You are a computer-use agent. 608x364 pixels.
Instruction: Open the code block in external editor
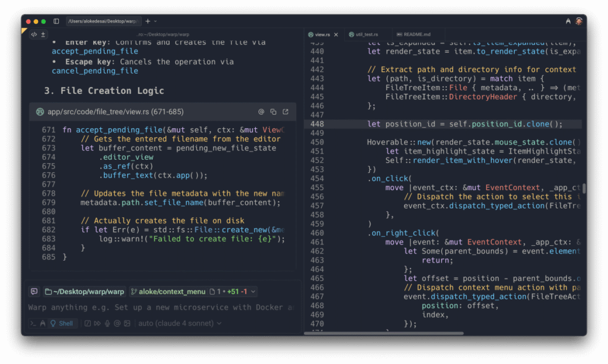[286, 112]
